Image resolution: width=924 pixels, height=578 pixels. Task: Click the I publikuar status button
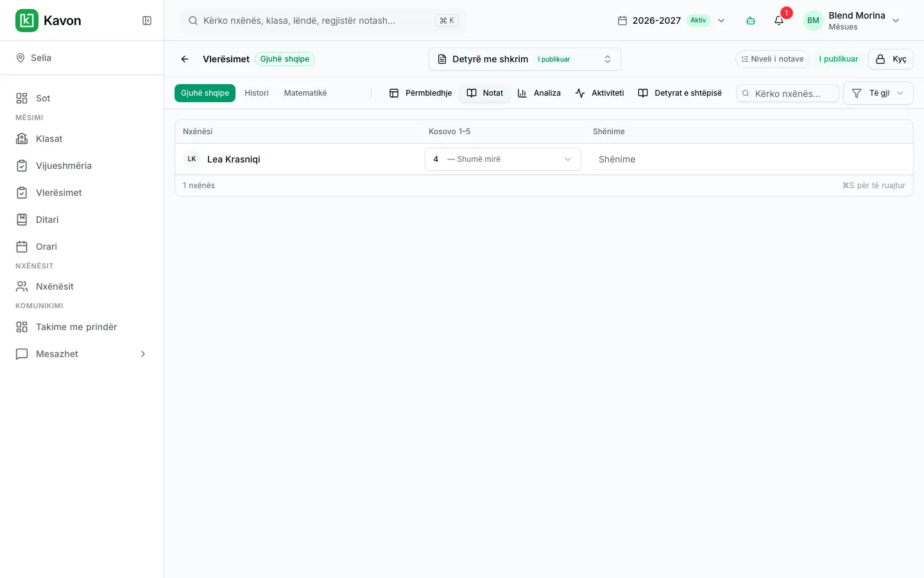839,59
